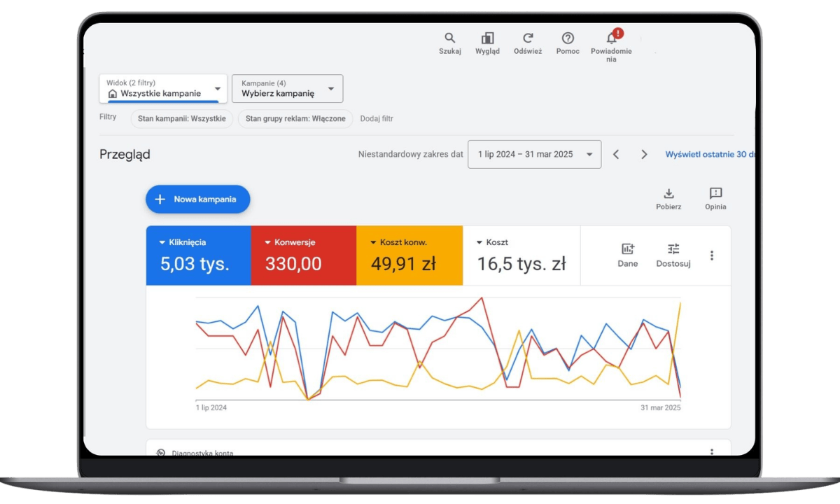Open the Wygląd appearance icon

click(487, 38)
